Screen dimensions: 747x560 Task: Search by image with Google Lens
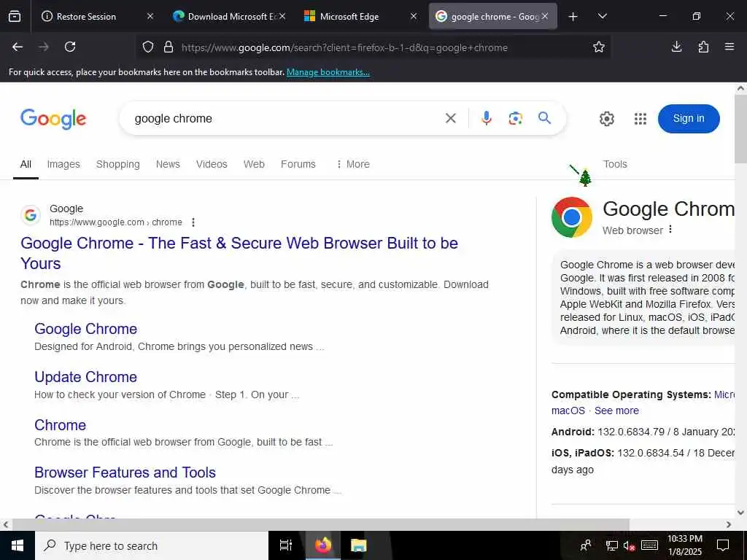[x=515, y=118]
